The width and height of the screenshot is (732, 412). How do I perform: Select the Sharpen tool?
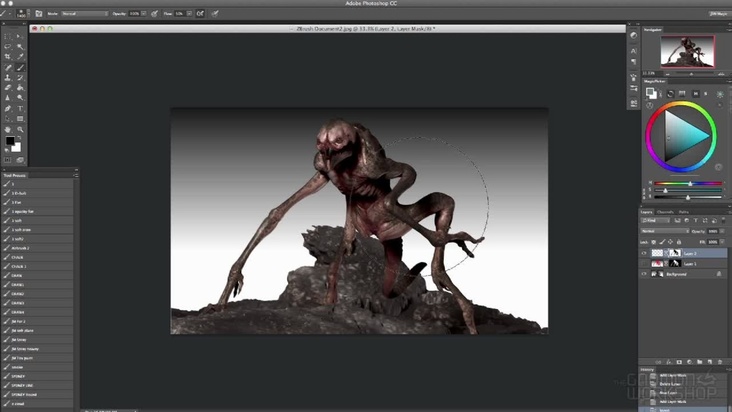(x=7, y=98)
